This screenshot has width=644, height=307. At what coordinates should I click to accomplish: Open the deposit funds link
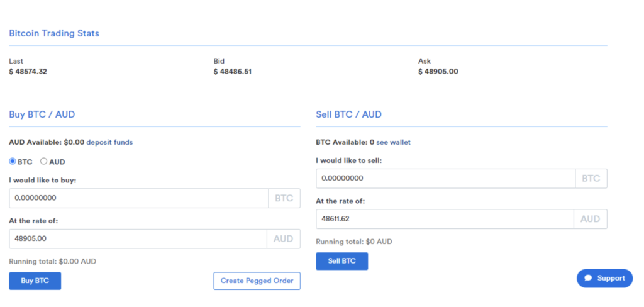pyautogui.click(x=109, y=142)
